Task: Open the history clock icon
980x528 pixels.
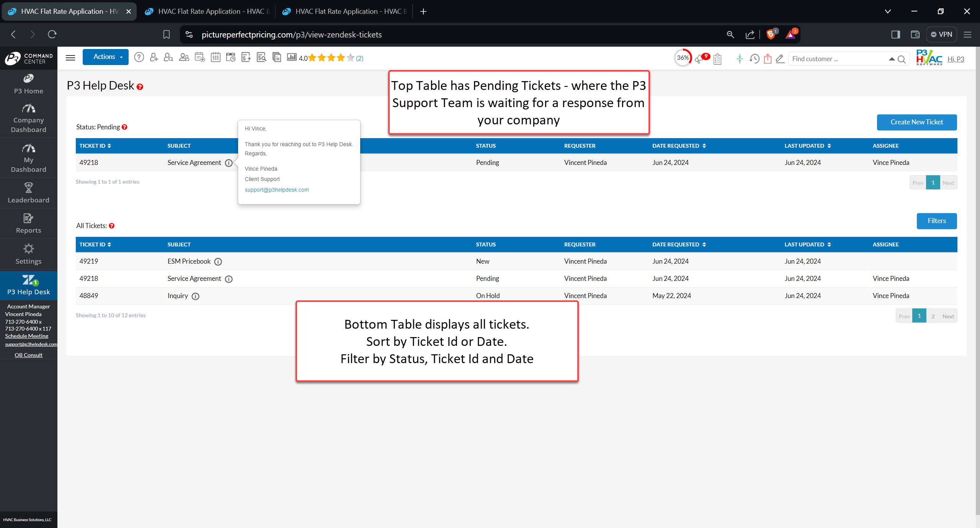Action: coord(754,59)
